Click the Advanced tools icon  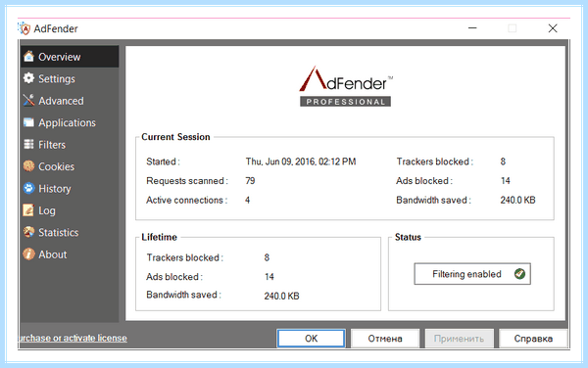pyautogui.click(x=28, y=101)
